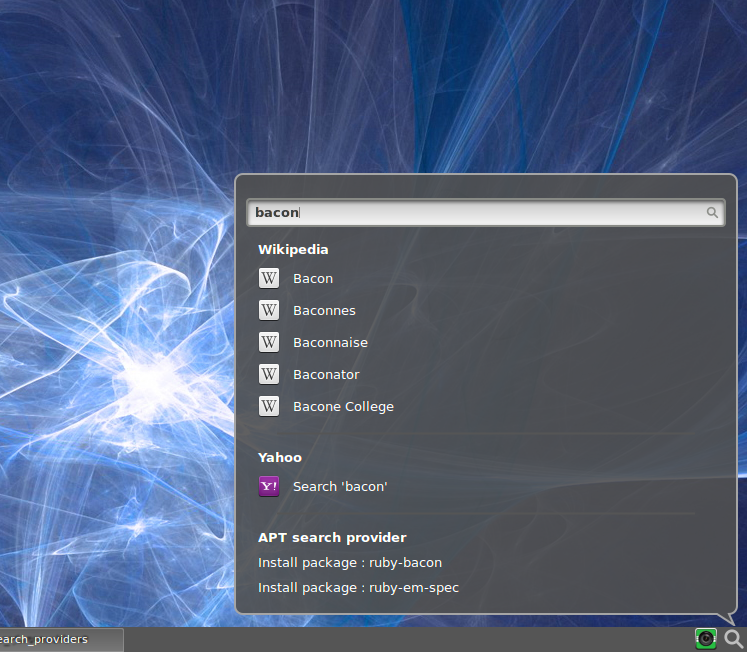Click the magnifier icon inside the search box

(712, 212)
